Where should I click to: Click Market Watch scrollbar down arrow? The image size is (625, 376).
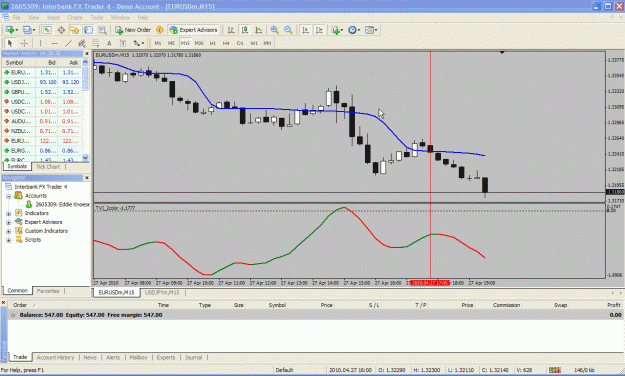85,158
